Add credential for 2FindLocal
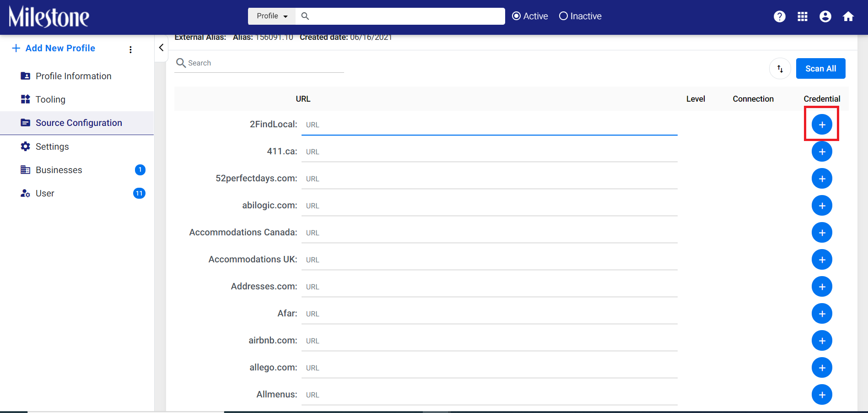This screenshot has width=868, height=413. (822, 125)
